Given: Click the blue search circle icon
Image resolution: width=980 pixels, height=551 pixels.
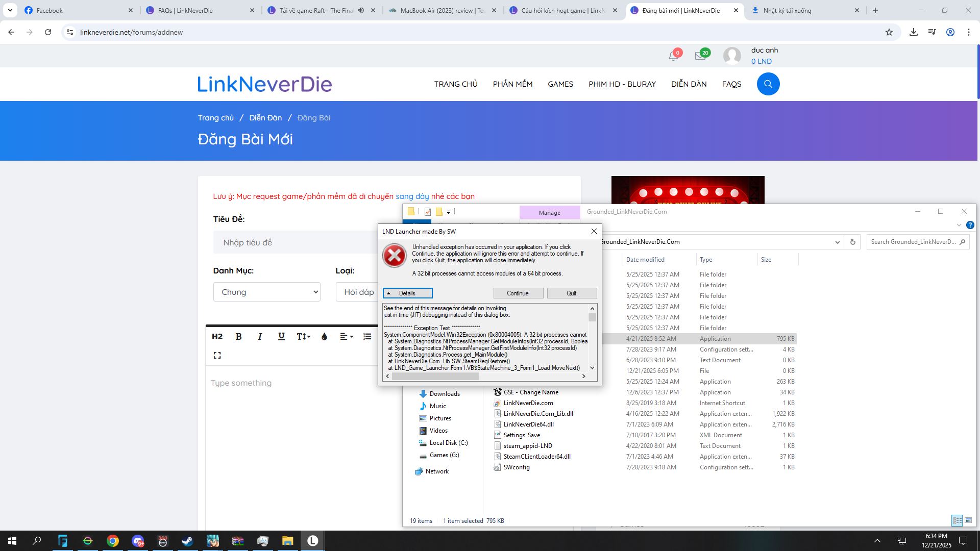Looking at the screenshot, I should coord(768,84).
